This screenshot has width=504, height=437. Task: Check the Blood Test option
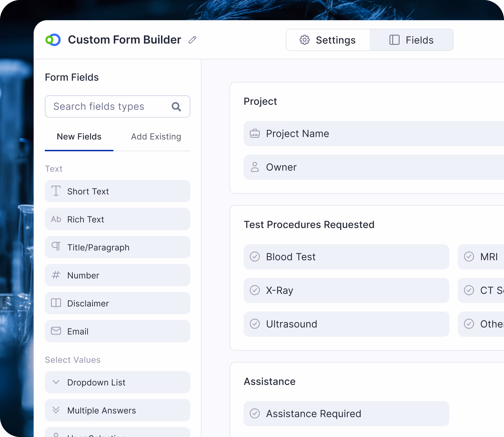click(255, 257)
